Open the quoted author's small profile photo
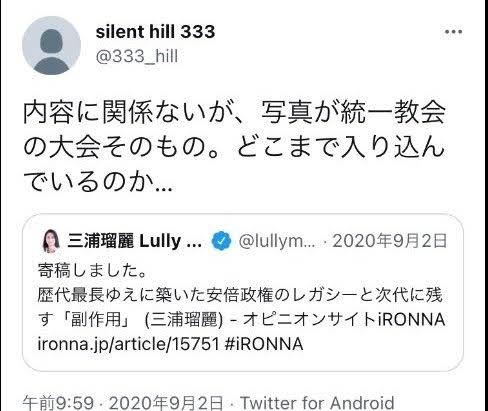The width and height of the screenshot is (488, 411). click(51, 241)
